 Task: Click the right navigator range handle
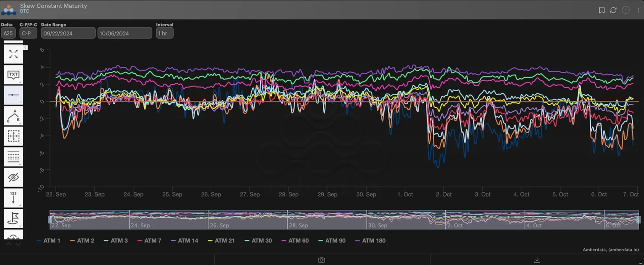click(x=638, y=220)
